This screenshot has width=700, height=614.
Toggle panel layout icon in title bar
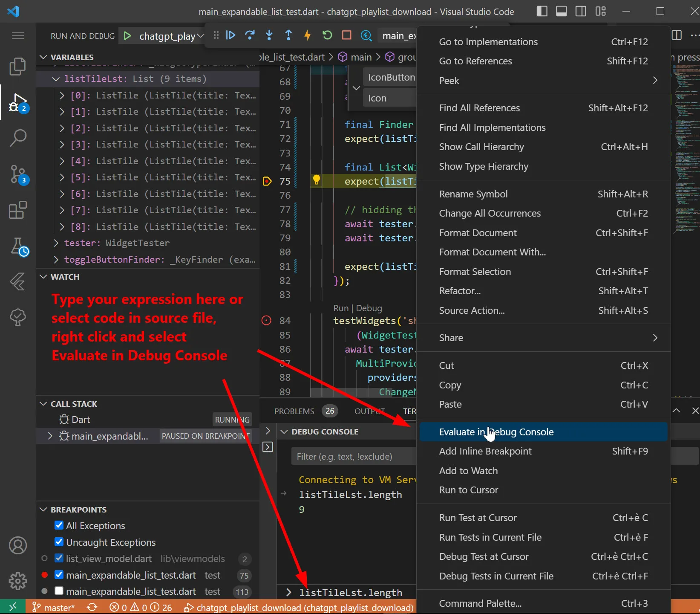pyautogui.click(x=562, y=12)
